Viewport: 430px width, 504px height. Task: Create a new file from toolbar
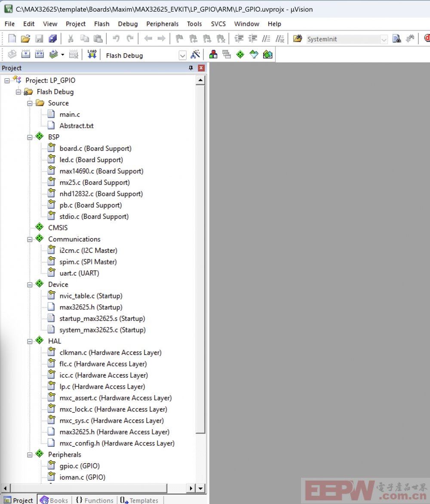[x=12, y=39]
